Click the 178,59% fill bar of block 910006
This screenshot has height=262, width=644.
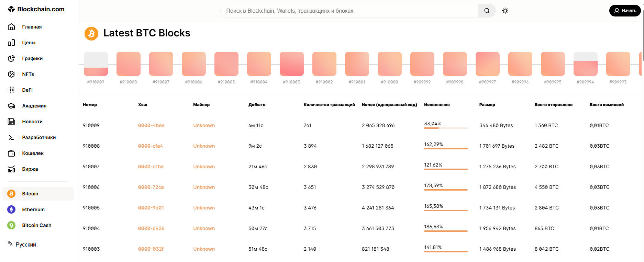[x=446, y=190]
